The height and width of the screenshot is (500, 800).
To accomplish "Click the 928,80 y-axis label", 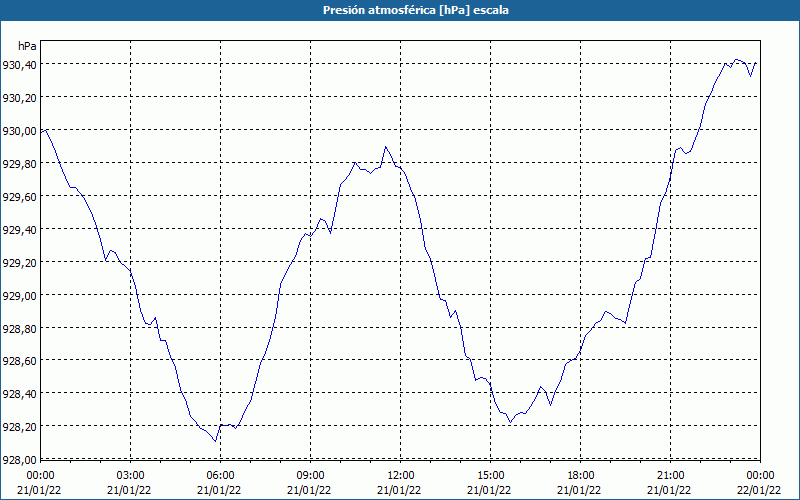I will point(19,328).
